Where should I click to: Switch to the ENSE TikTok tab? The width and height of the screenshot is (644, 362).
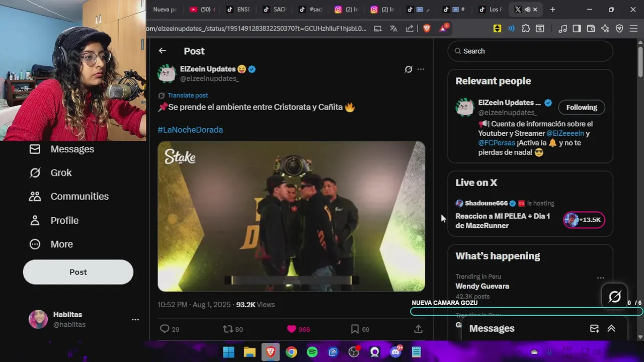coord(238,10)
